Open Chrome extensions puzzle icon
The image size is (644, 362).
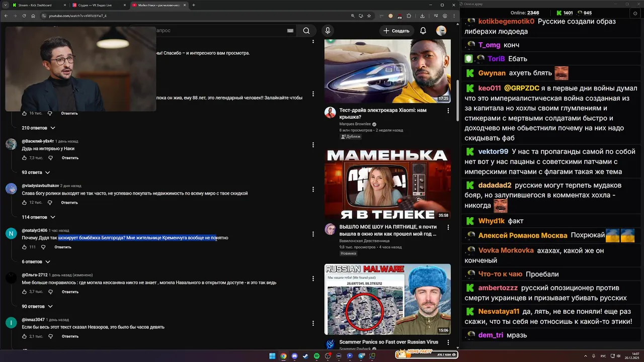[409, 16]
